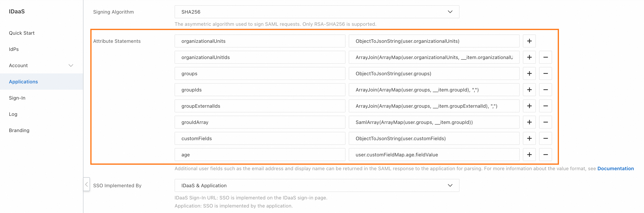Screen dimensions: 644x213
Task: Edit the ObjectToJsonString(user.customFields) value field
Action: pyautogui.click(x=434, y=138)
